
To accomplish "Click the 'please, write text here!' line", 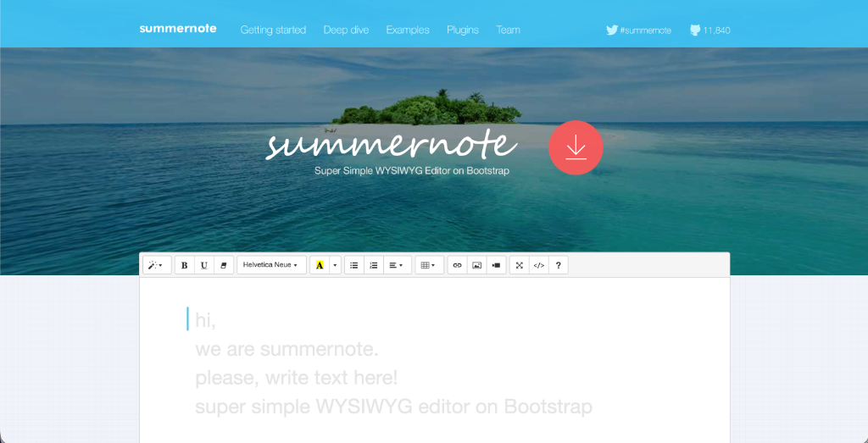I will coord(296,378).
